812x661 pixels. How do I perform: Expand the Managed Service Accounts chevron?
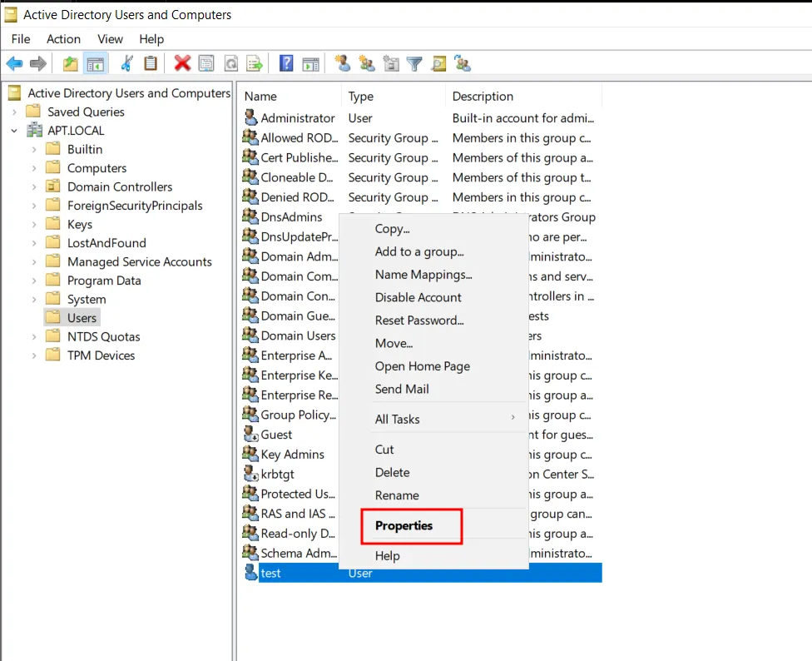[x=34, y=261]
